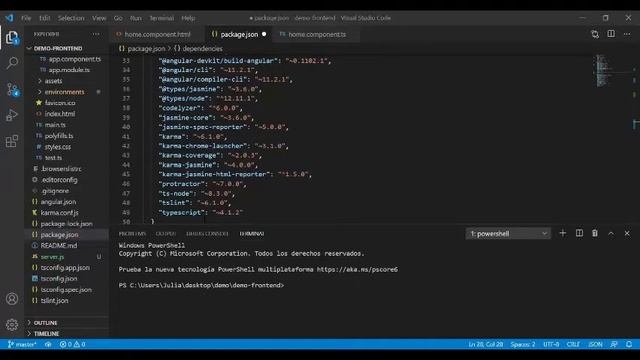Open the File menu
640x360 pixels.
click(x=26, y=18)
